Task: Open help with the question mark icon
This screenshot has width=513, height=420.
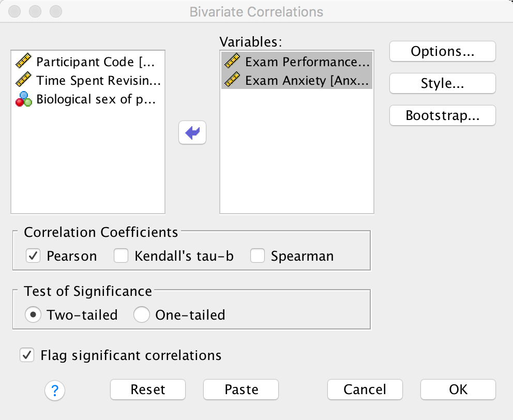Action: pyautogui.click(x=55, y=391)
